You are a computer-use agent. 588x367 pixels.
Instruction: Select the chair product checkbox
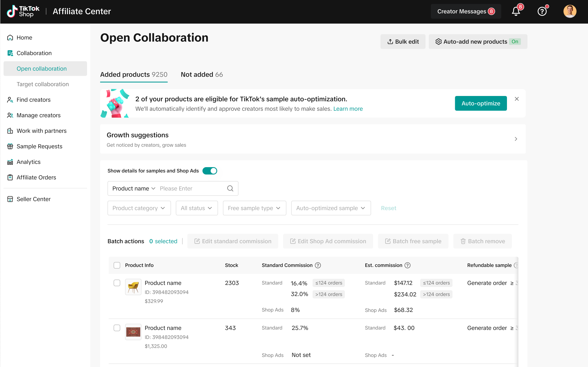click(x=117, y=283)
